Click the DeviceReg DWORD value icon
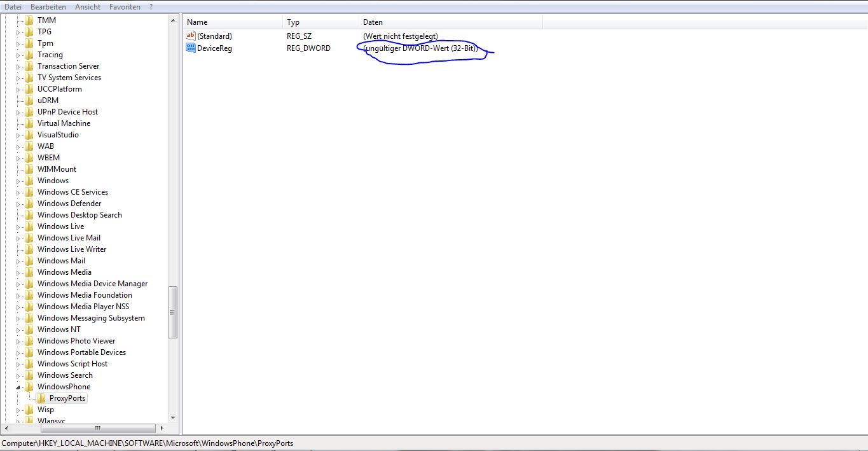The height and width of the screenshot is (451, 868). point(191,48)
